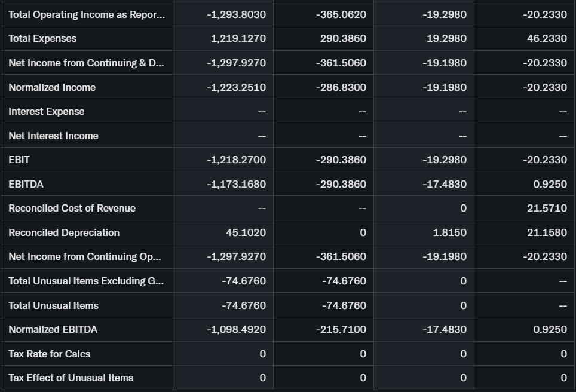Click the 45.1020 Reconciled Depreciation cell
576x392 pixels.
coord(246,232)
